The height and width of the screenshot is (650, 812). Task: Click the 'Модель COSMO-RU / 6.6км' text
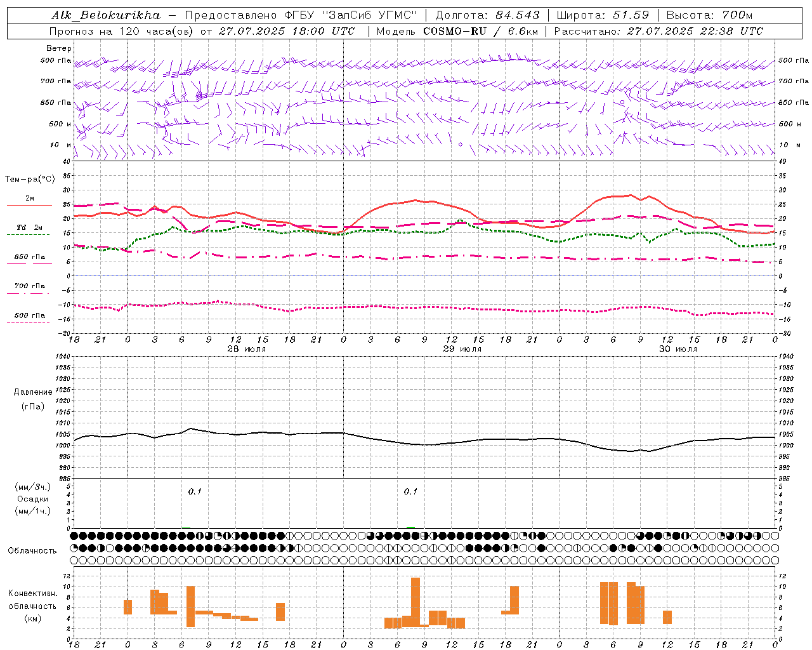pyautogui.click(x=457, y=31)
